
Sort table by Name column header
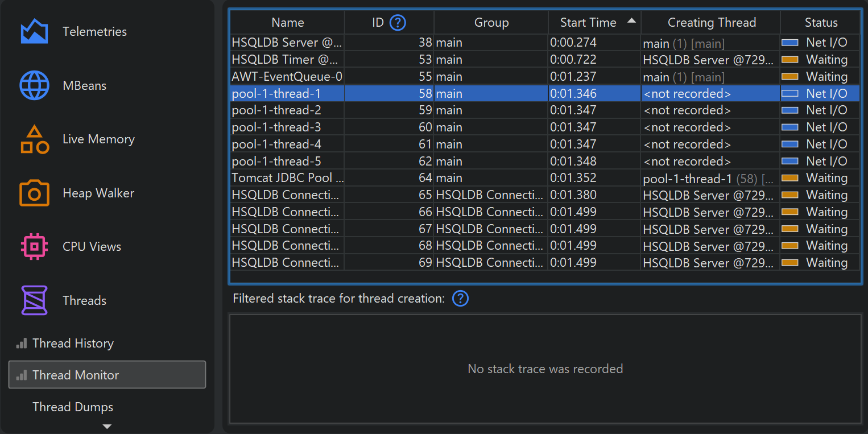click(x=287, y=23)
